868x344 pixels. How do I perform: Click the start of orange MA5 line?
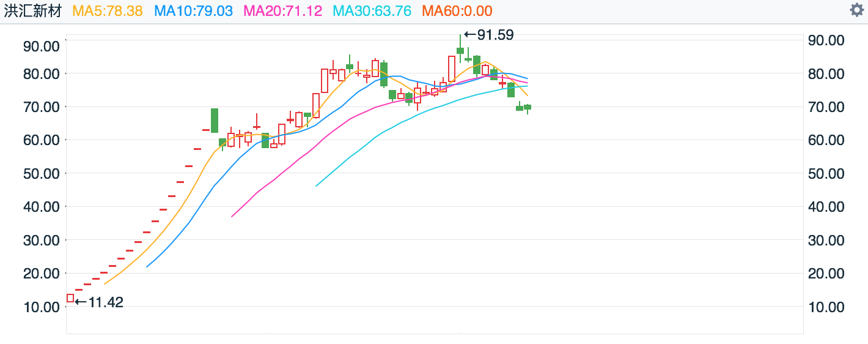pos(105,283)
